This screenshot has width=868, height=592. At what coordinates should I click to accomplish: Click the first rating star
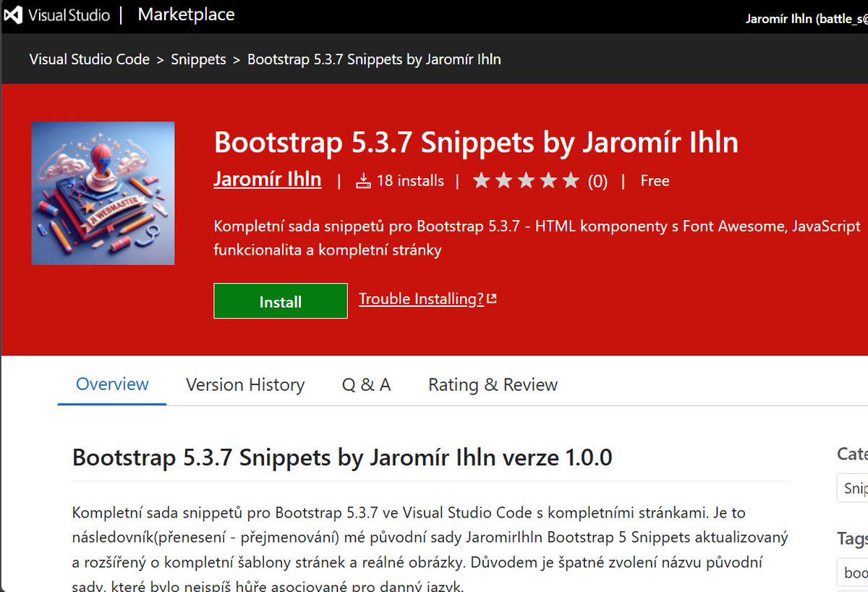[x=481, y=180]
